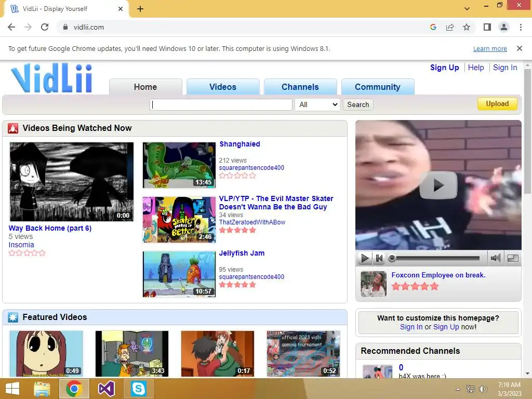This screenshot has height=399, width=532.
Task: Open File Explorer from taskbar
Action: 42,389
